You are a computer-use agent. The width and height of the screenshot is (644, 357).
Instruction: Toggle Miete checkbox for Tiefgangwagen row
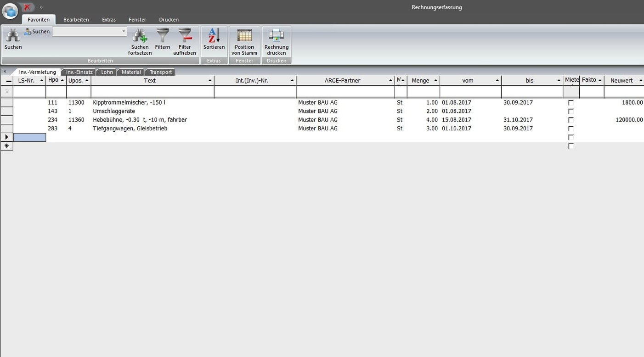click(571, 129)
